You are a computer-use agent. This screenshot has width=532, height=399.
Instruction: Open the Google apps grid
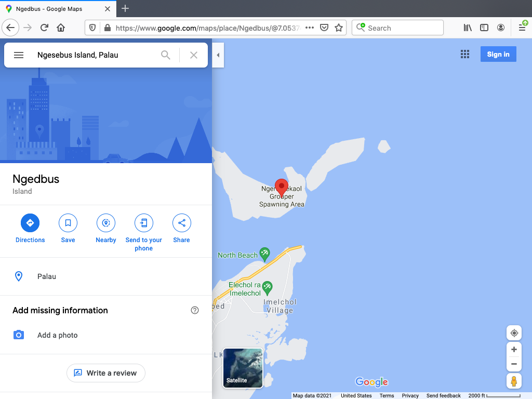(x=465, y=54)
